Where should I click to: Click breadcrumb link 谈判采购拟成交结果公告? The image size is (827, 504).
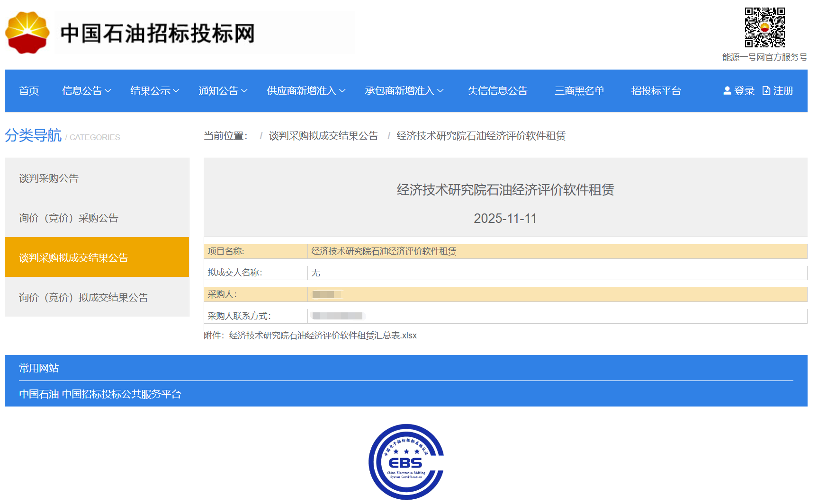(324, 136)
